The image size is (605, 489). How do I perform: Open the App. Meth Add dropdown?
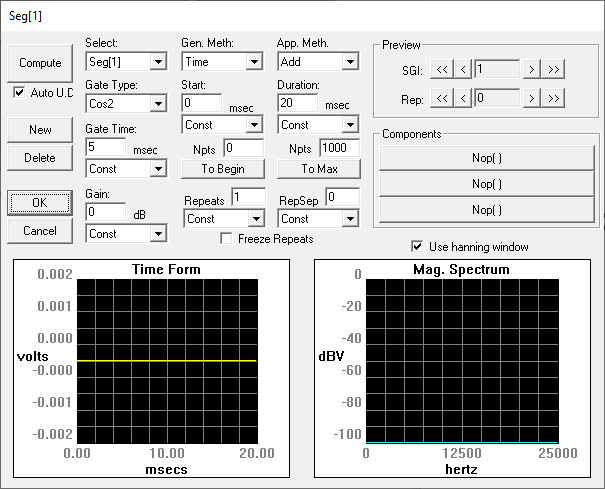(x=318, y=61)
